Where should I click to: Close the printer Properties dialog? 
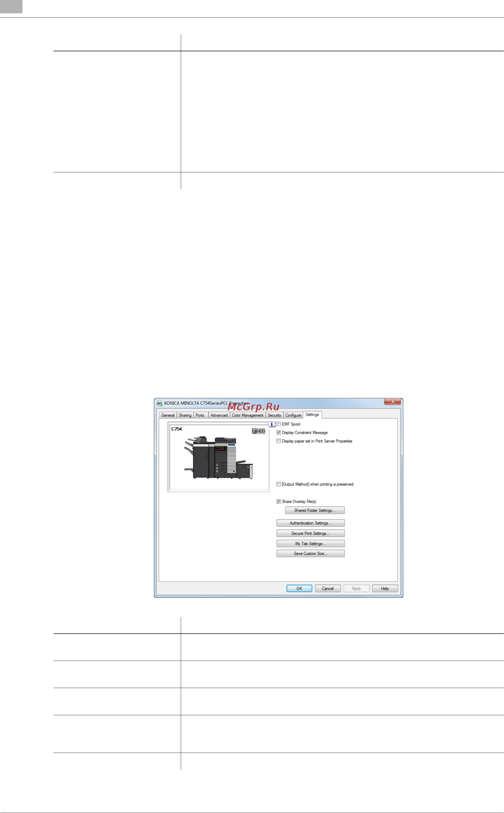393,402
